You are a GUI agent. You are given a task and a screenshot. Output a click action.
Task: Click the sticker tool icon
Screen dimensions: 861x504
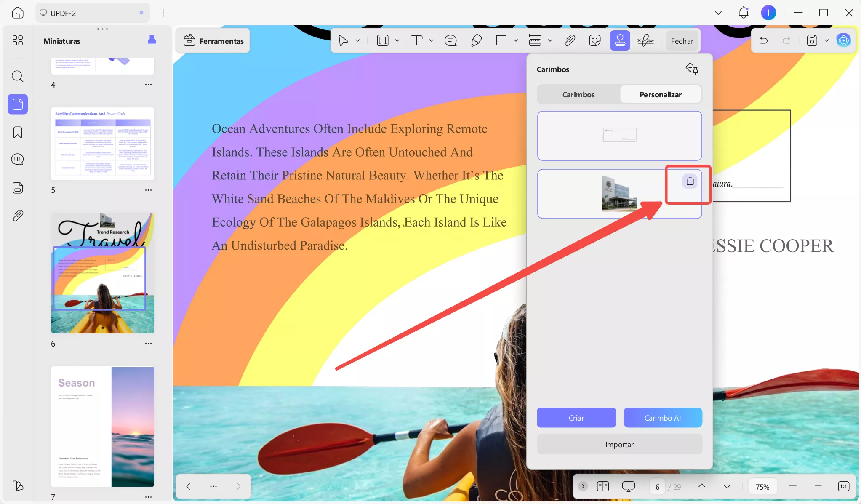pos(594,41)
